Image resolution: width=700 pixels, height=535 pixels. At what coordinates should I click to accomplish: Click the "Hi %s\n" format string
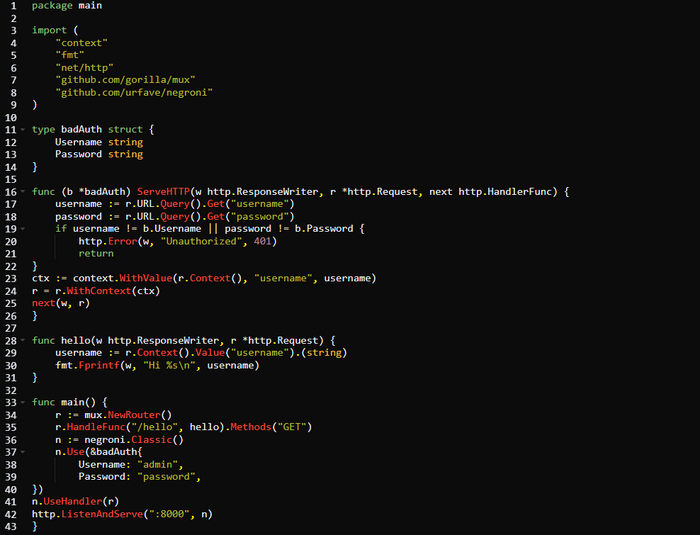click(169, 366)
